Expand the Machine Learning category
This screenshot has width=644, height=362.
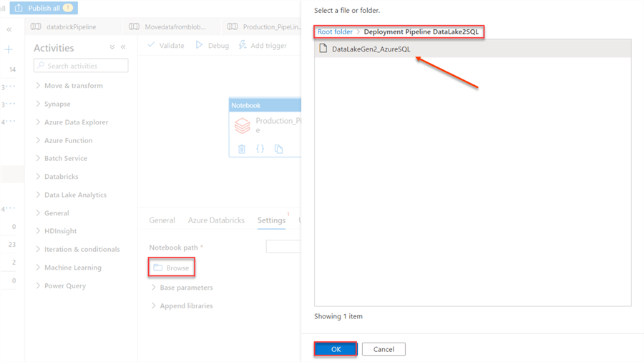[x=73, y=267]
